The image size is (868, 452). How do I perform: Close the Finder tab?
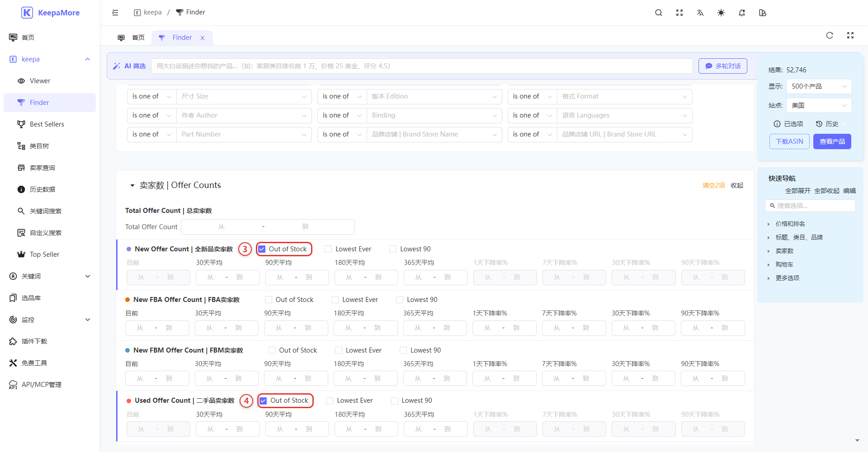[x=203, y=38]
